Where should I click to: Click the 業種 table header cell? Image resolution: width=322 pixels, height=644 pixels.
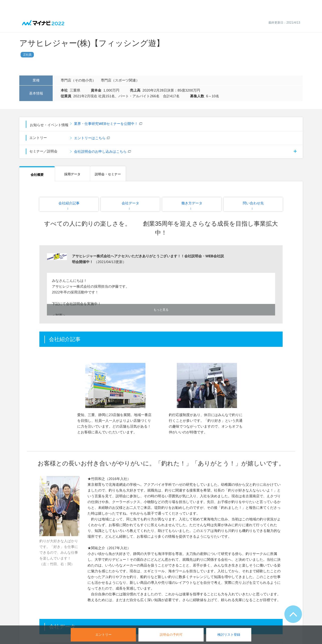click(36, 80)
